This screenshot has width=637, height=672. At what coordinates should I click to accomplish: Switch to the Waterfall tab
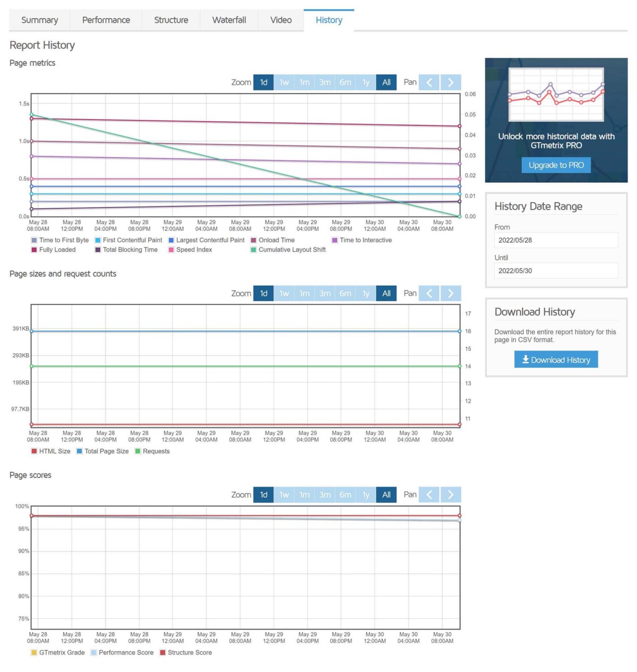click(x=229, y=20)
